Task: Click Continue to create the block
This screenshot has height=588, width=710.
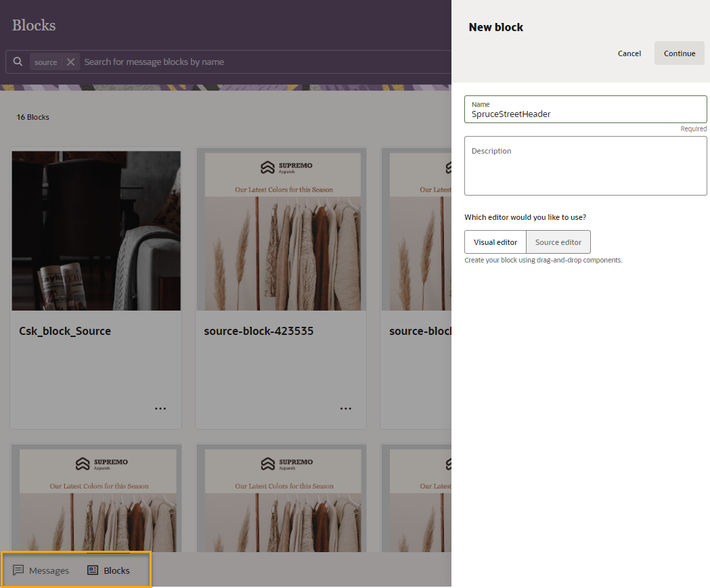Action: tap(680, 53)
